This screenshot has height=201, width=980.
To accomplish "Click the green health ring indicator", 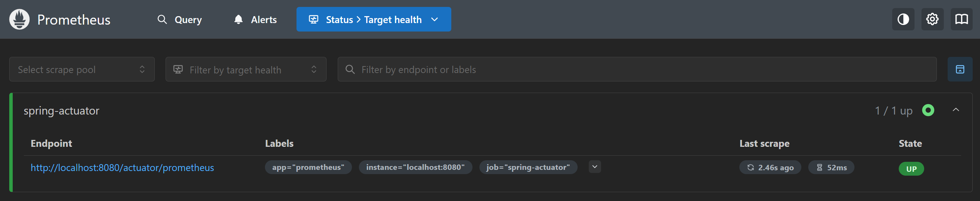I will pyautogui.click(x=928, y=110).
